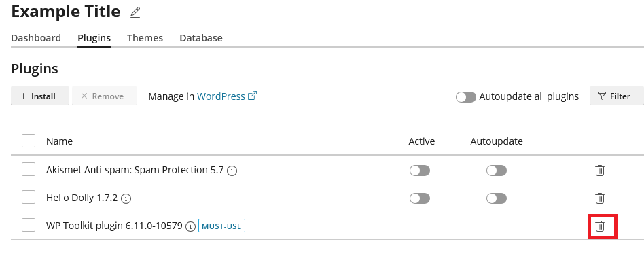Click the Active column header
Image resolution: width=644 pixels, height=267 pixels.
pyautogui.click(x=421, y=141)
